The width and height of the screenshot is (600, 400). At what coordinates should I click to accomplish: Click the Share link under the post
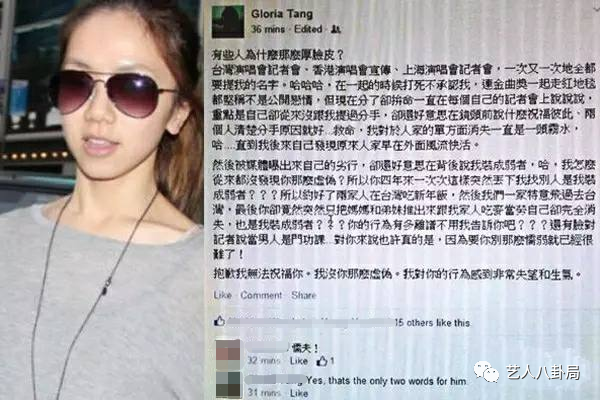point(304,295)
